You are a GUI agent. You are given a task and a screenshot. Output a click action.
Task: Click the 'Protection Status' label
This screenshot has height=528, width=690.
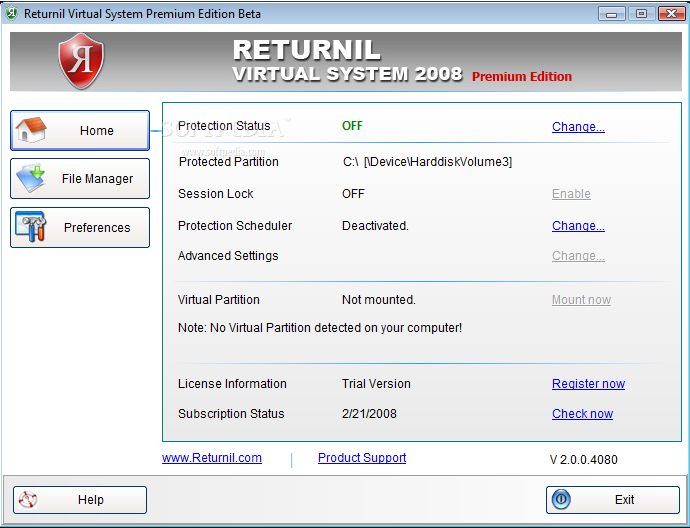[x=224, y=126]
